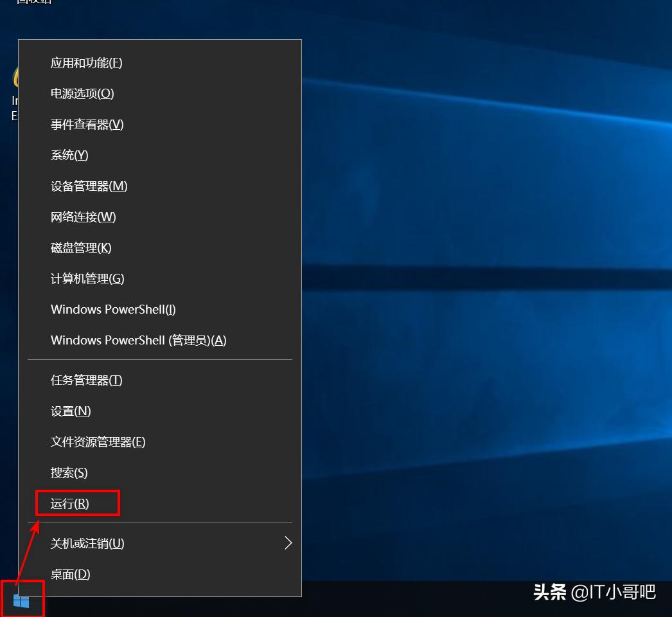This screenshot has height=617, width=672.
Task: Click the Windows Start button icon
Action: click(21, 600)
